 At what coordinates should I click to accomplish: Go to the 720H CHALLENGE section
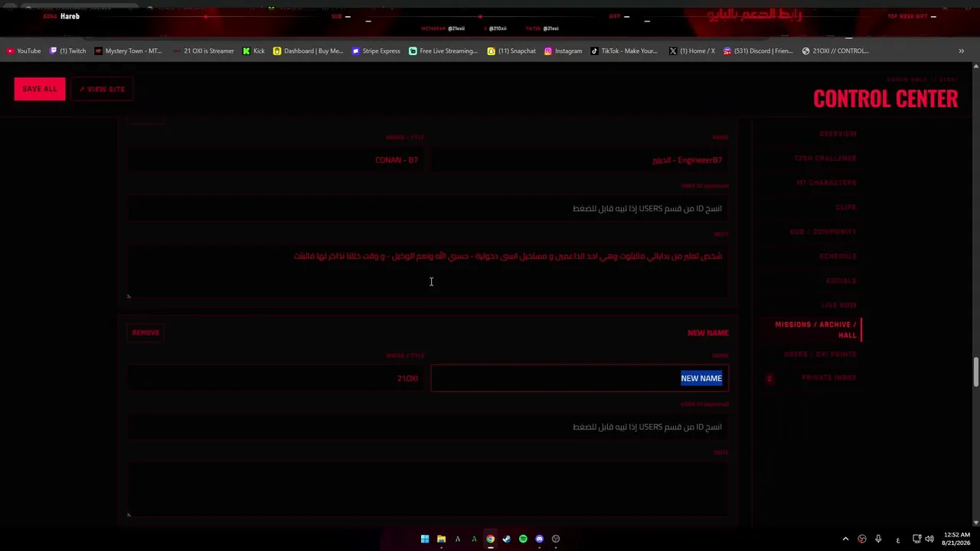point(825,158)
